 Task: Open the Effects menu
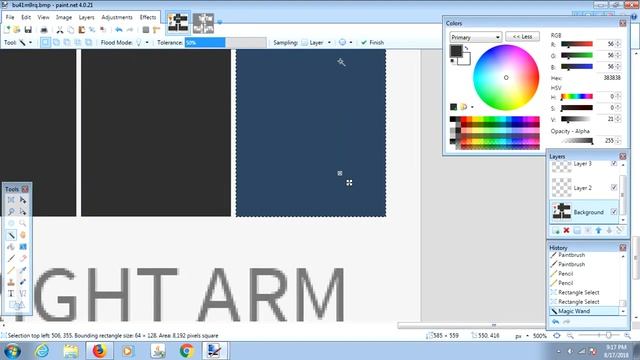pos(148,17)
